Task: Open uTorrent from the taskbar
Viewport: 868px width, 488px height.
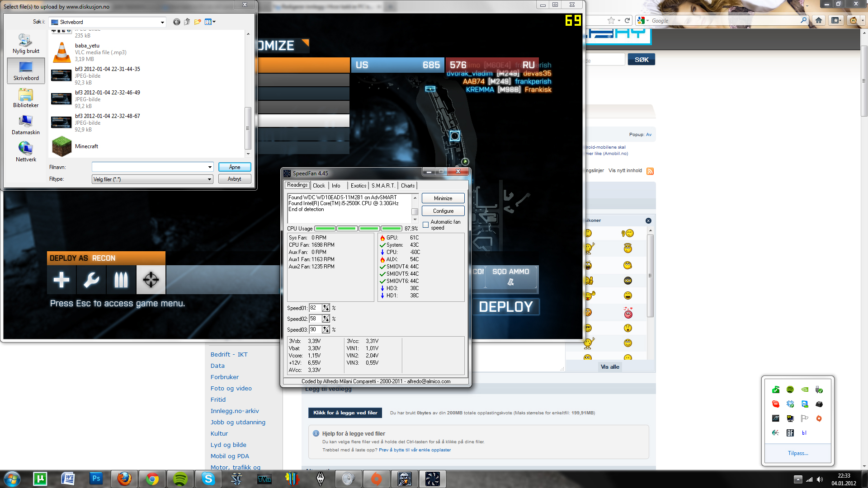Action: tap(40, 479)
